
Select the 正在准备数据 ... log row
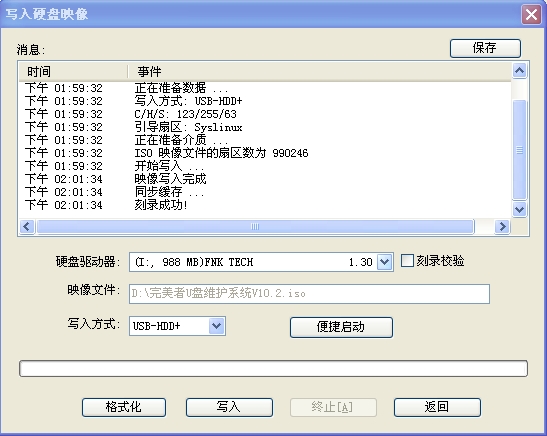tap(265, 88)
